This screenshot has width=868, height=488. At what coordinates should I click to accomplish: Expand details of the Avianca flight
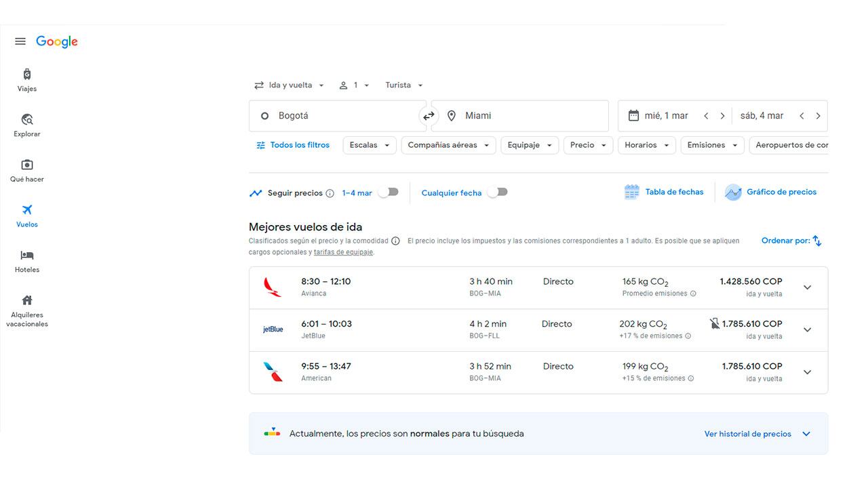pyautogui.click(x=807, y=287)
